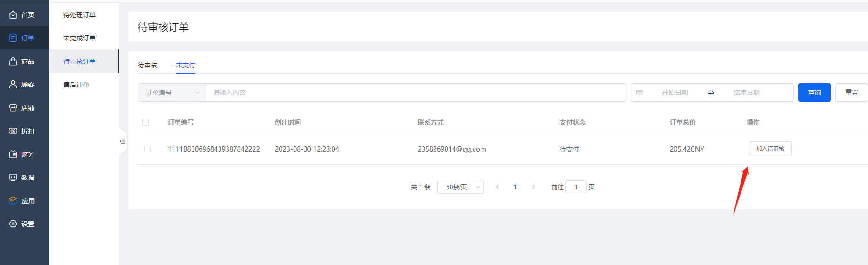868x265 pixels.
Task: Click the store icon beside 店铺
Action: point(13,108)
